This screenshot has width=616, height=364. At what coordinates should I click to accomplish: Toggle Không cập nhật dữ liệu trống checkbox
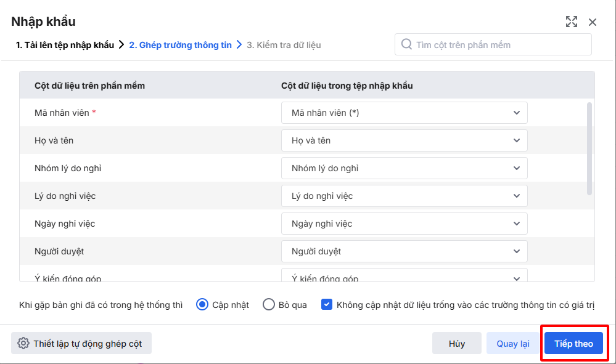tap(327, 304)
